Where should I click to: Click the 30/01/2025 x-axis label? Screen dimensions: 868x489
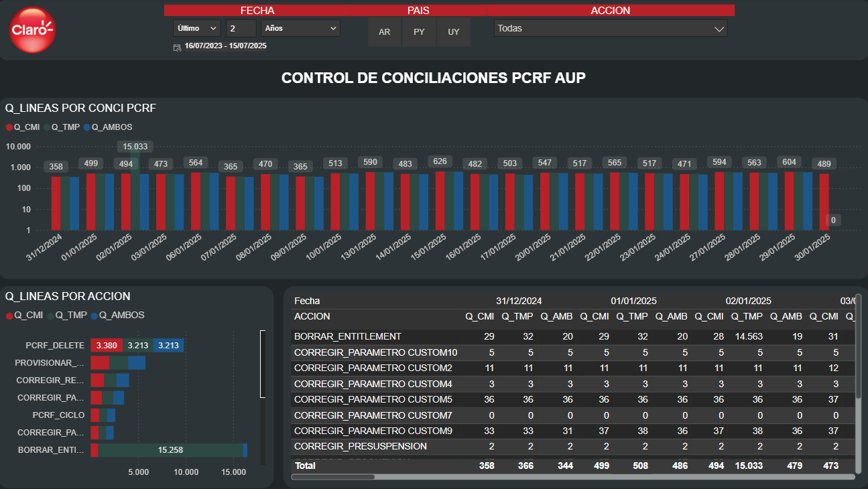(814, 247)
